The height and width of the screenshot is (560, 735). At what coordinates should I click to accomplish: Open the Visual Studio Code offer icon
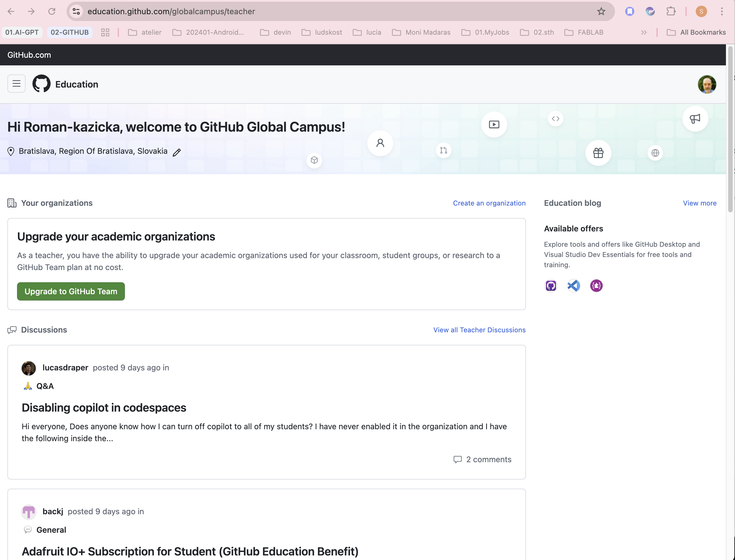[x=573, y=285]
